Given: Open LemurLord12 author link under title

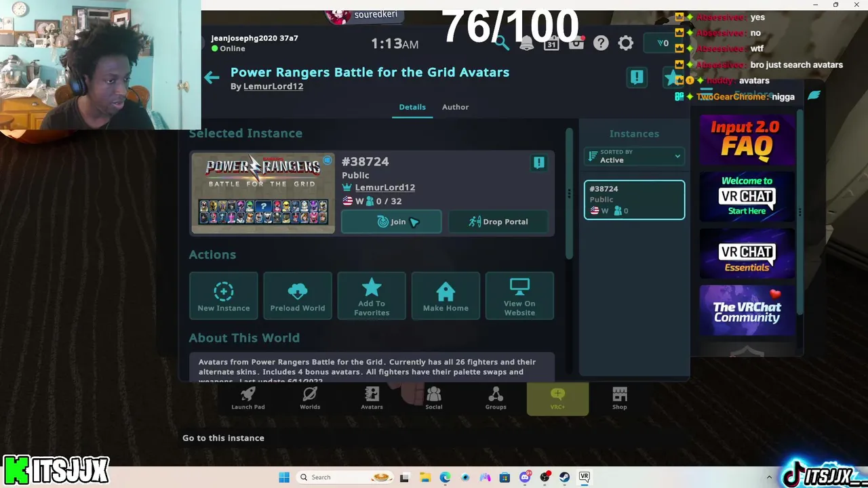Looking at the screenshot, I should tap(273, 87).
